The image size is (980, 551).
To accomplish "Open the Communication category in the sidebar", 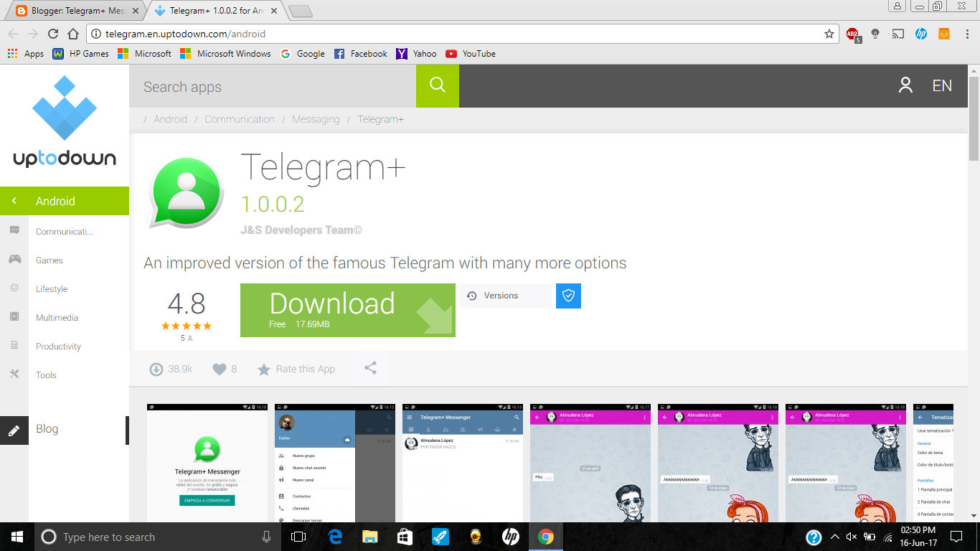I will 65,232.
